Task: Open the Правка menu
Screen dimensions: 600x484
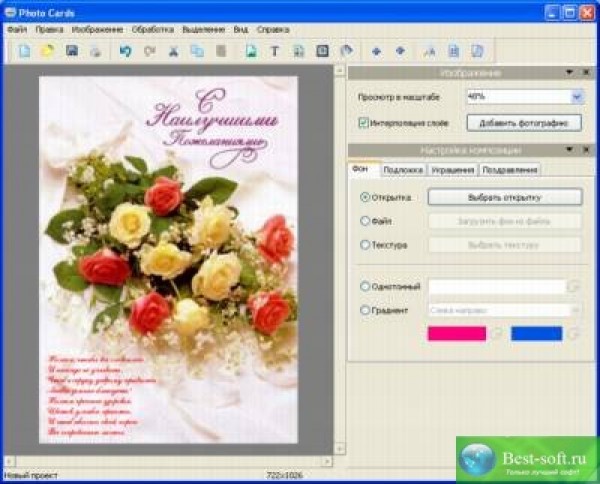Action: pyautogui.click(x=49, y=29)
